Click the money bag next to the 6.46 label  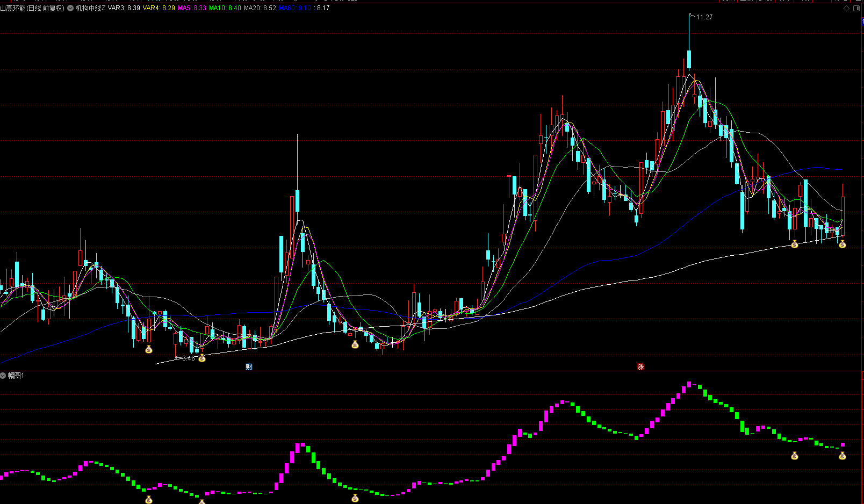(202, 358)
